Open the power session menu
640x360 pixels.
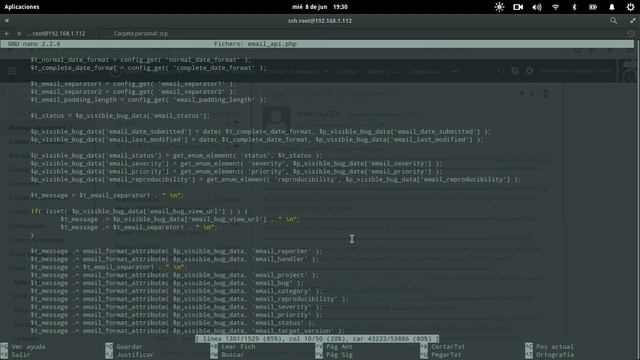pos(630,7)
